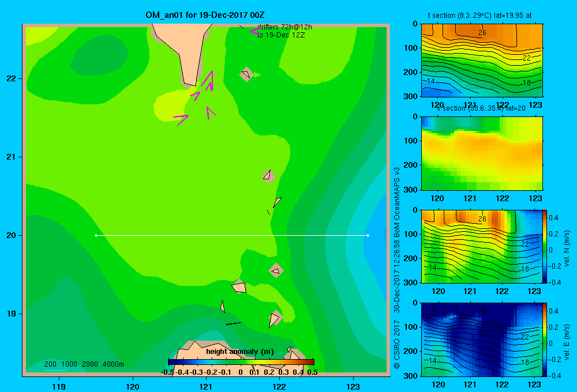The image size is (577, 392).
Task: Click the vel. E color bar
Action: click(545, 340)
